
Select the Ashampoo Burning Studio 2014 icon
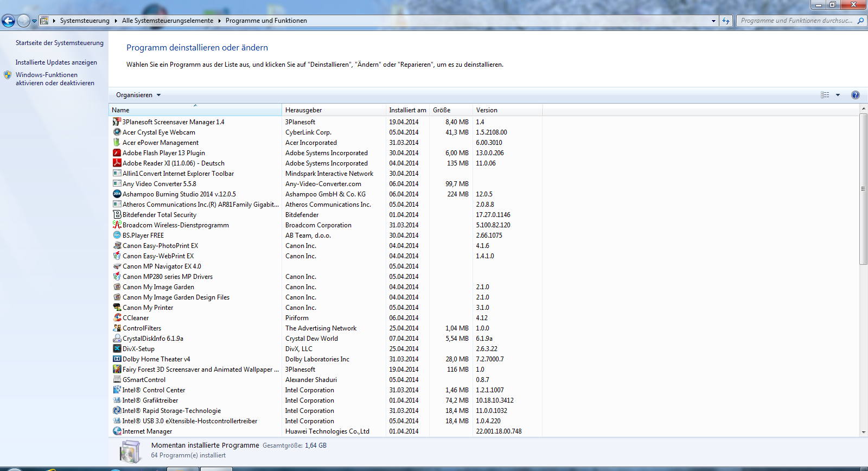117,194
